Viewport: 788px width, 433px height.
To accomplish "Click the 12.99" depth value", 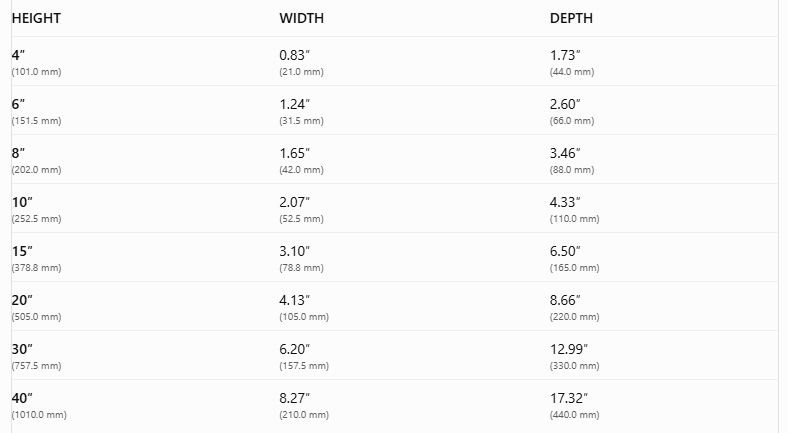I will (x=569, y=349).
